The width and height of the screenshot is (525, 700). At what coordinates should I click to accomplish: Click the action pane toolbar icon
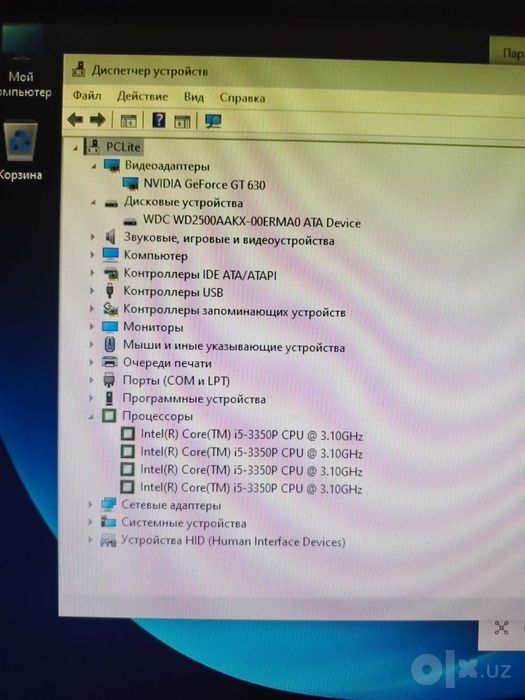coord(182,121)
